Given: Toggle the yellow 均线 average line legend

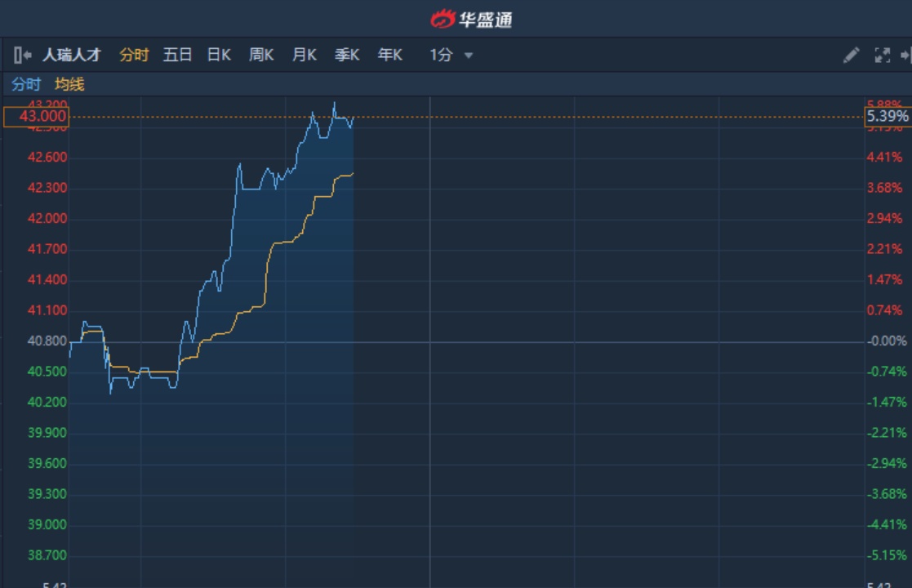Looking at the screenshot, I should (x=69, y=84).
